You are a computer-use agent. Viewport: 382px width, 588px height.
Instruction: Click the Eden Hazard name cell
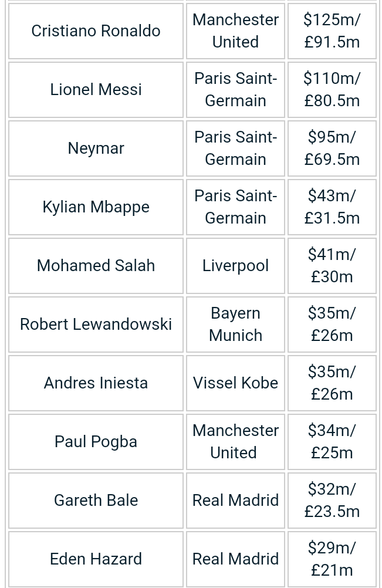click(x=96, y=559)
